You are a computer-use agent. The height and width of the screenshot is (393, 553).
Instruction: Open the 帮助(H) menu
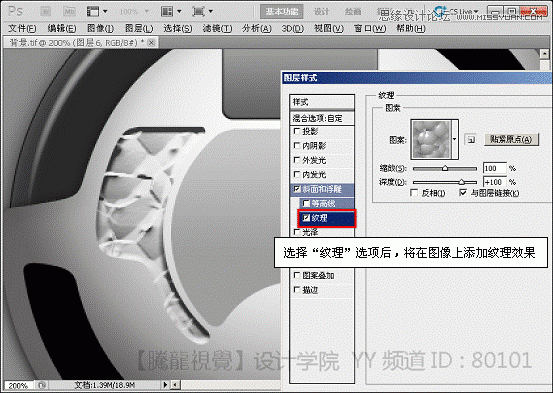[411, 28]
